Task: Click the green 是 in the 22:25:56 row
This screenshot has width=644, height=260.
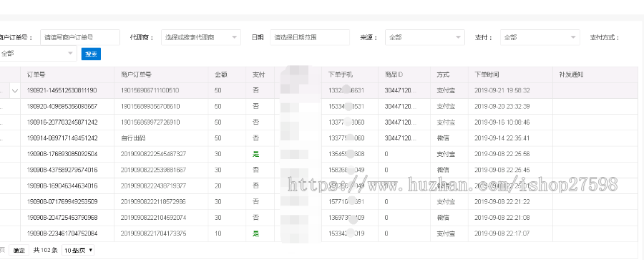Action: click(x=256, y=154)
